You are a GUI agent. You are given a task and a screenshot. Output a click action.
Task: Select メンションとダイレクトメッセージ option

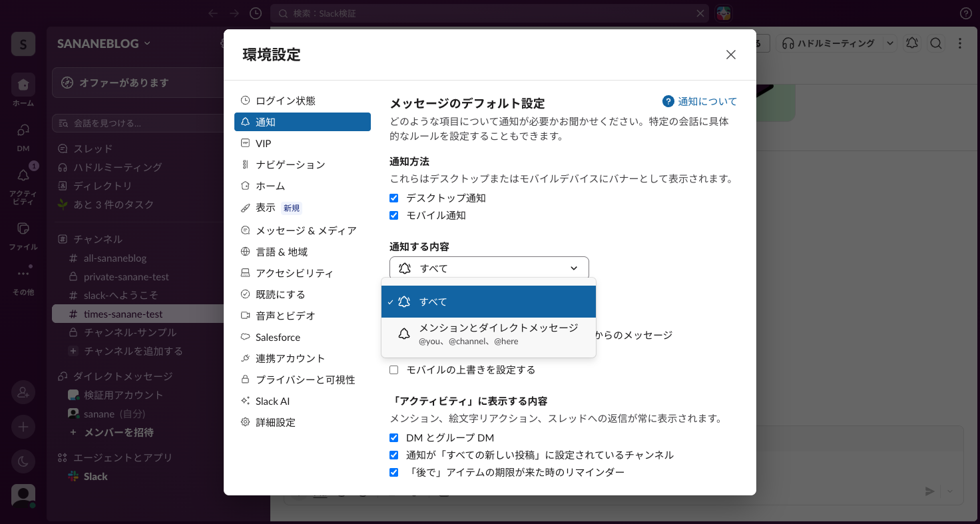(489, 335)
